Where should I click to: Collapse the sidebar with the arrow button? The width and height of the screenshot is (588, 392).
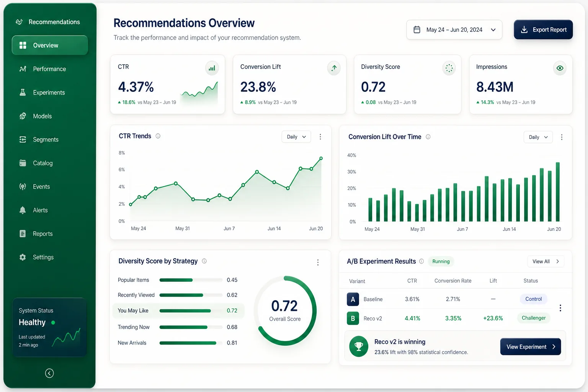49,373
